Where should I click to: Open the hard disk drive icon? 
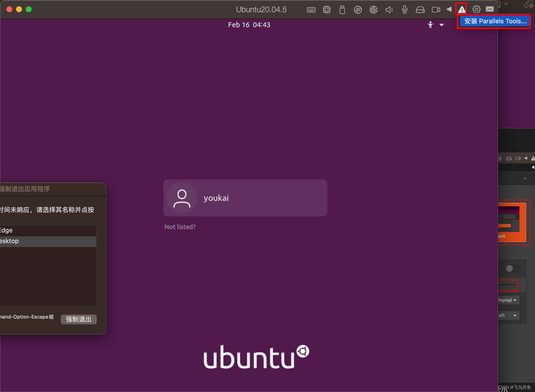click(420, 10)
